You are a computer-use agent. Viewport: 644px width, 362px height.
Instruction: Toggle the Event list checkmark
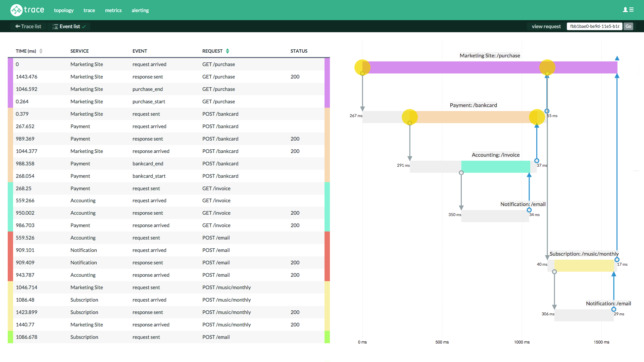coord(84,27)
